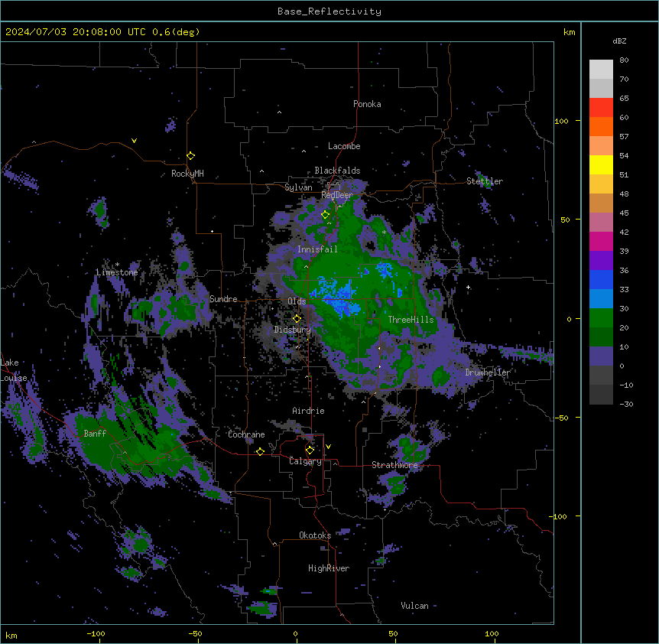Click the yellow marker above Didsbury

point(297,318)
